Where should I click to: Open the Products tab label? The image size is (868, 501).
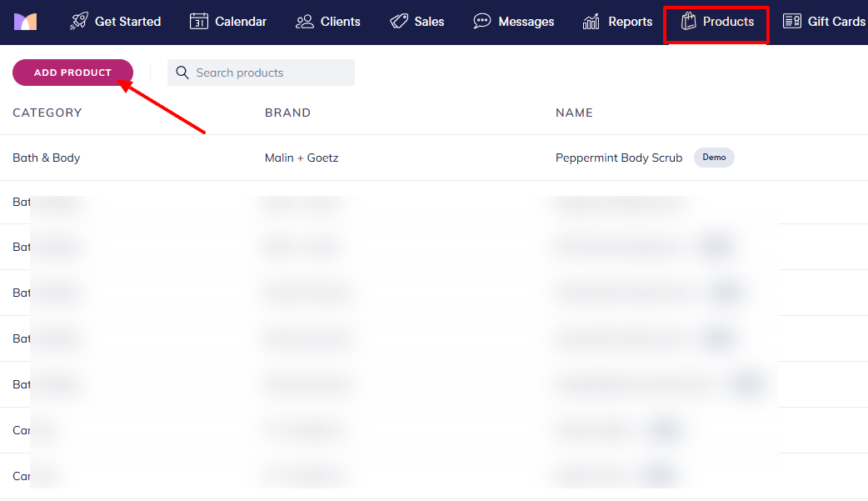728,22
